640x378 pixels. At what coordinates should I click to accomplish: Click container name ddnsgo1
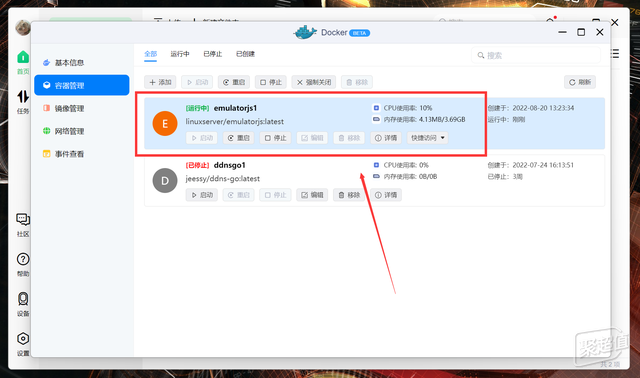230,165
